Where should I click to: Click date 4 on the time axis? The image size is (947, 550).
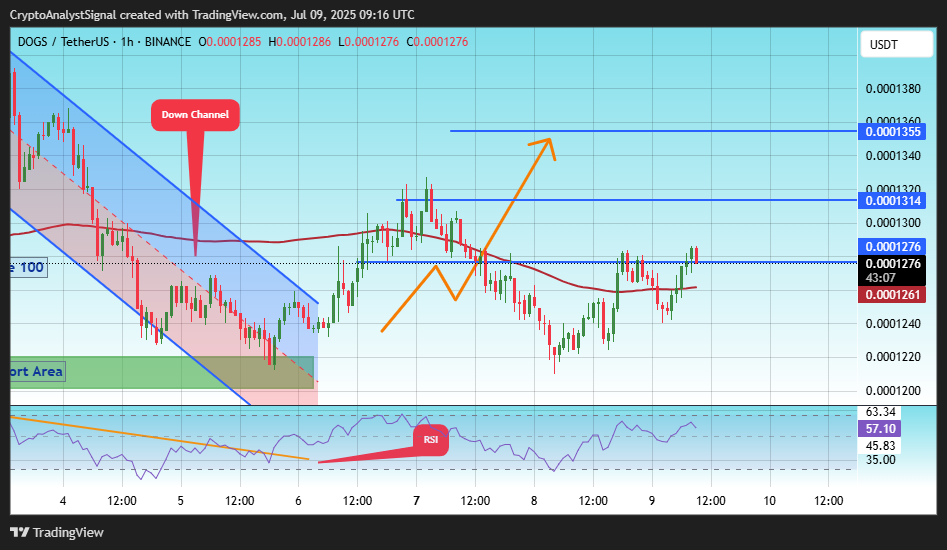[x=63, y=500]
